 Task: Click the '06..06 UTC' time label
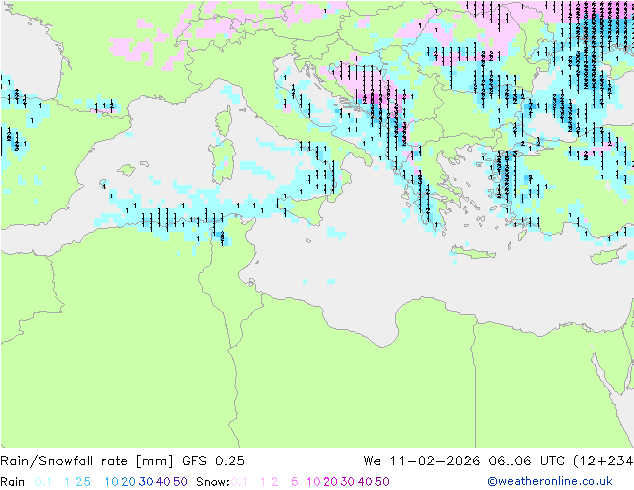point(526,461)
